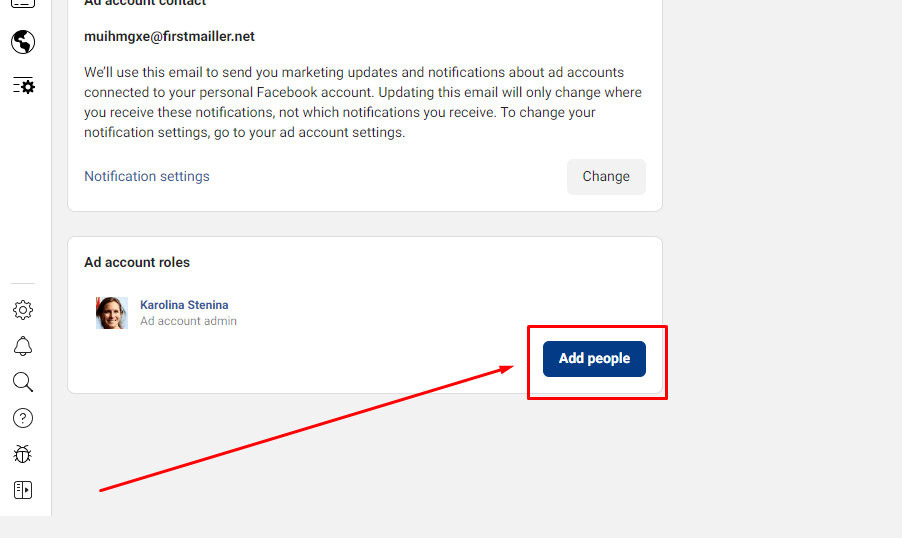Screen dimensions: 902x538
Task: Open the Help question mark icon
Action: (23, 418)
